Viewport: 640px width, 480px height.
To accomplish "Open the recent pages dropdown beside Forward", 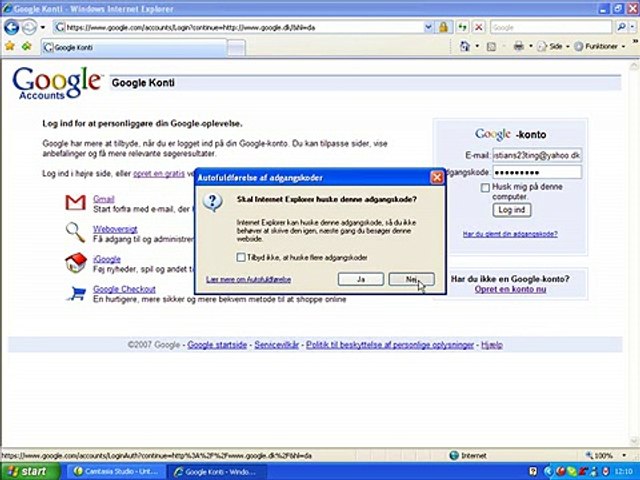I will point(42,27).
